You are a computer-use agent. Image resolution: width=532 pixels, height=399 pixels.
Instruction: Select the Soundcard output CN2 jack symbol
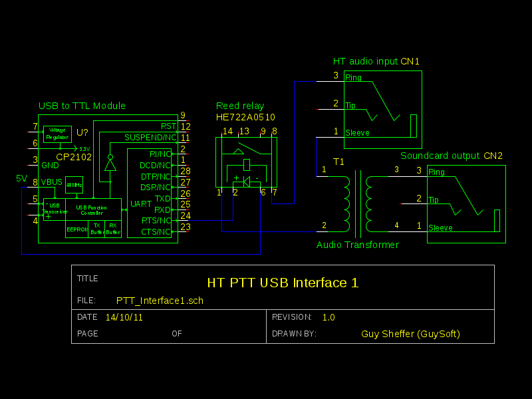click(x=465, y=203)
